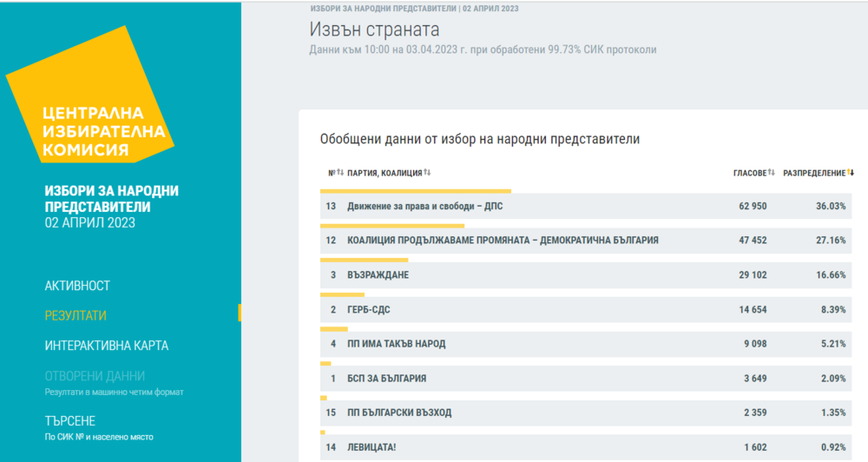868x462 pixels.
Task: Sort by Разпределение column arrows
Action: 851,173
